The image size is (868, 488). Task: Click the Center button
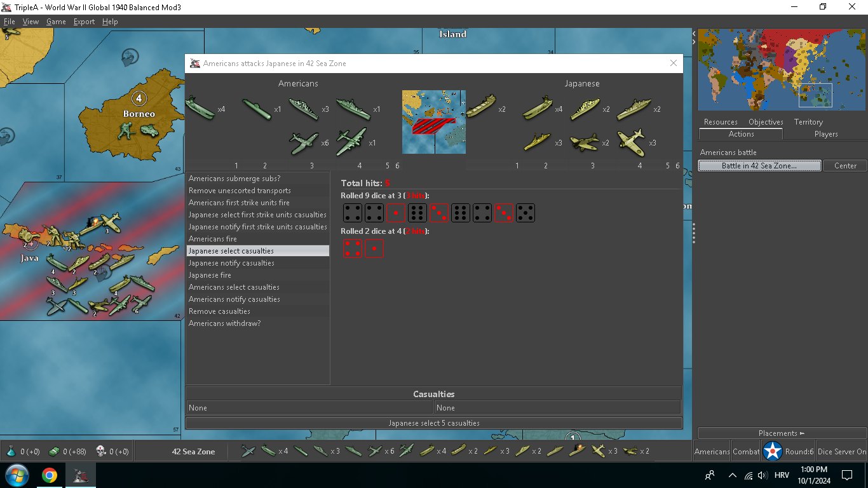[845, 166]
